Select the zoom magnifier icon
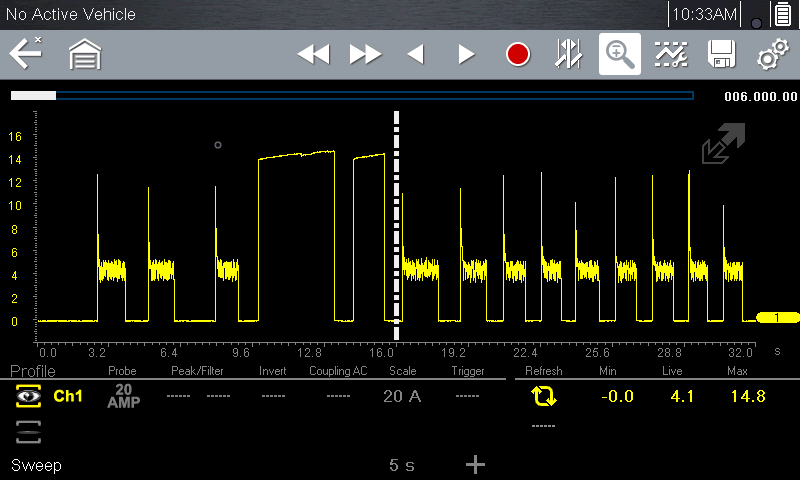Viewport: 800px width, 480px height. click(620, 54)
